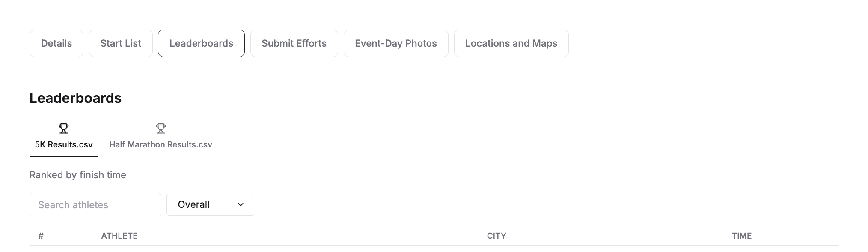Image resolution: width=868 pixels, height=252 pixels.
Task: Click the trophy icon above Half Marathon Results
Action: click(161, 128)
